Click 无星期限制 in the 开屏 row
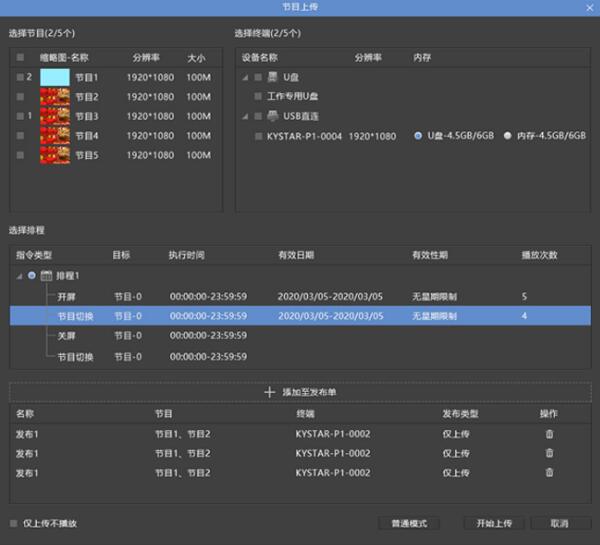 pos(434,297)
